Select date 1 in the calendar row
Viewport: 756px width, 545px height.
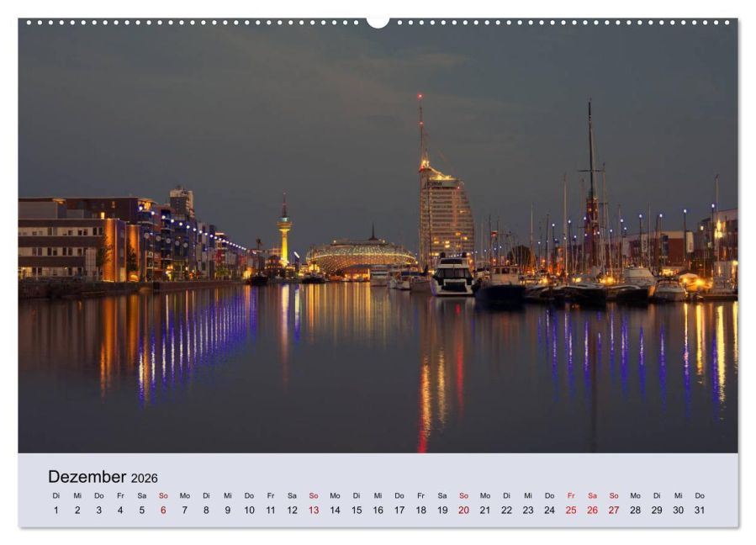[x=56, y=510]
